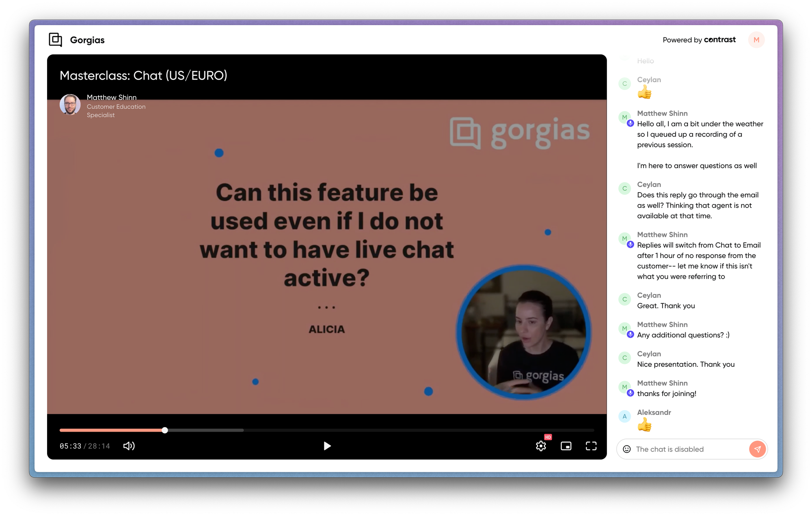Open the emoji picker in the chat bar

627,449
